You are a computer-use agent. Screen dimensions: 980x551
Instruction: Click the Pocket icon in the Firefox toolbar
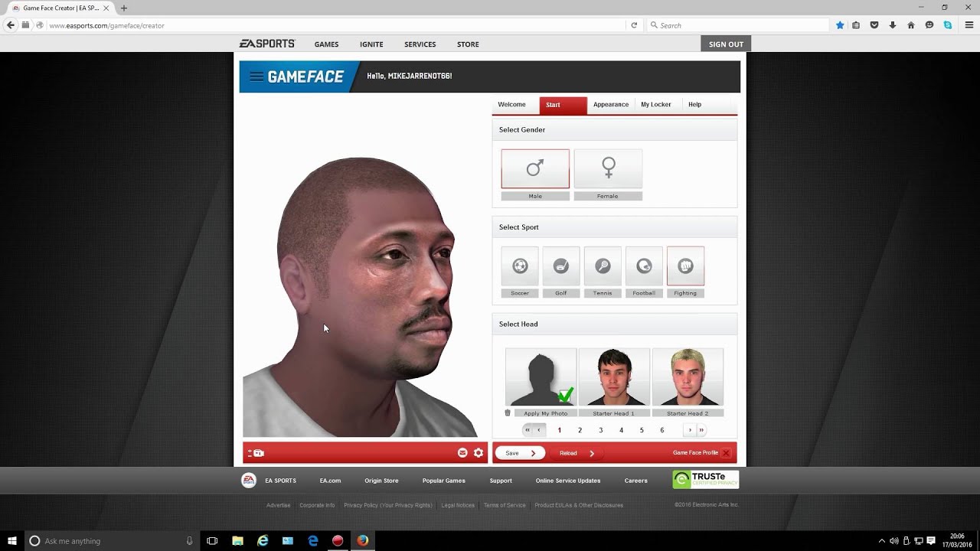pos(874,25)
